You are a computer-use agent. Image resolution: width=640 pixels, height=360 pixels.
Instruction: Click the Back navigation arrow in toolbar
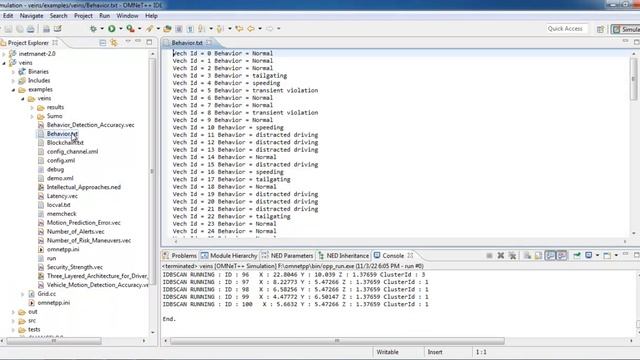pyautogui.click(x=251, y=29)
